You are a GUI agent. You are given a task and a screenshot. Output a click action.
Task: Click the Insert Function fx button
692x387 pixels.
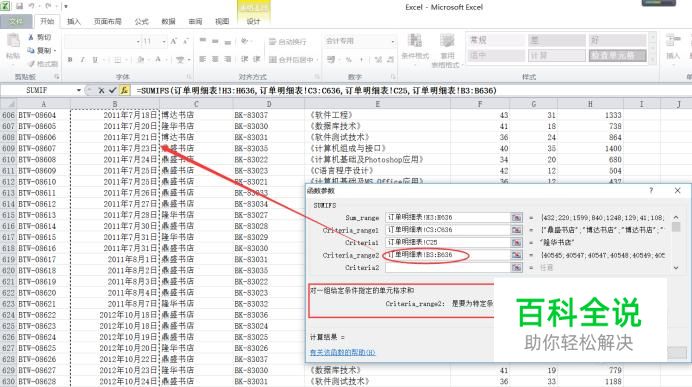(125, 90)
